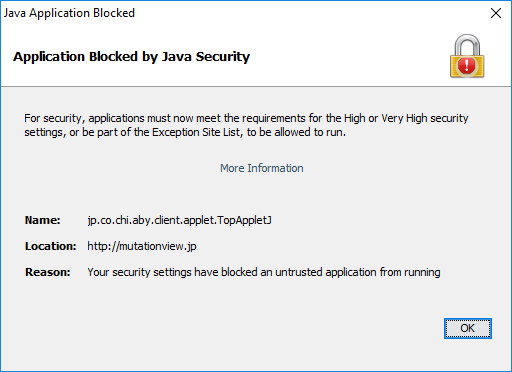Click the security requirements explanation paragraph
Viewport: 512px width, 372px height.
246,125
